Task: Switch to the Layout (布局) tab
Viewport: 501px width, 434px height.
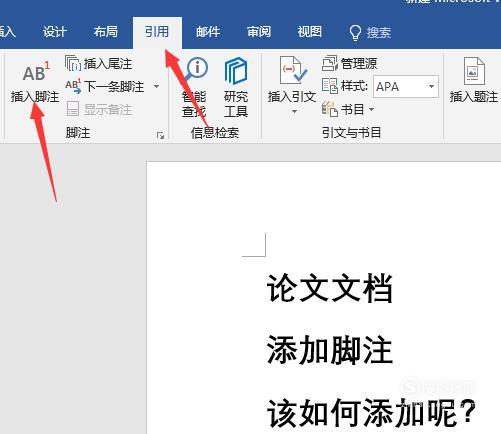Action: pos(105,32)
